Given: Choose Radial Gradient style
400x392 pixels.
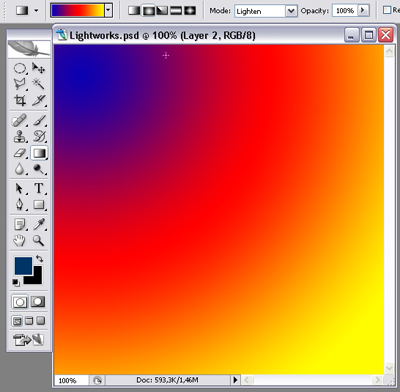Looking at the screenshot, I should (x=148, y=11).
